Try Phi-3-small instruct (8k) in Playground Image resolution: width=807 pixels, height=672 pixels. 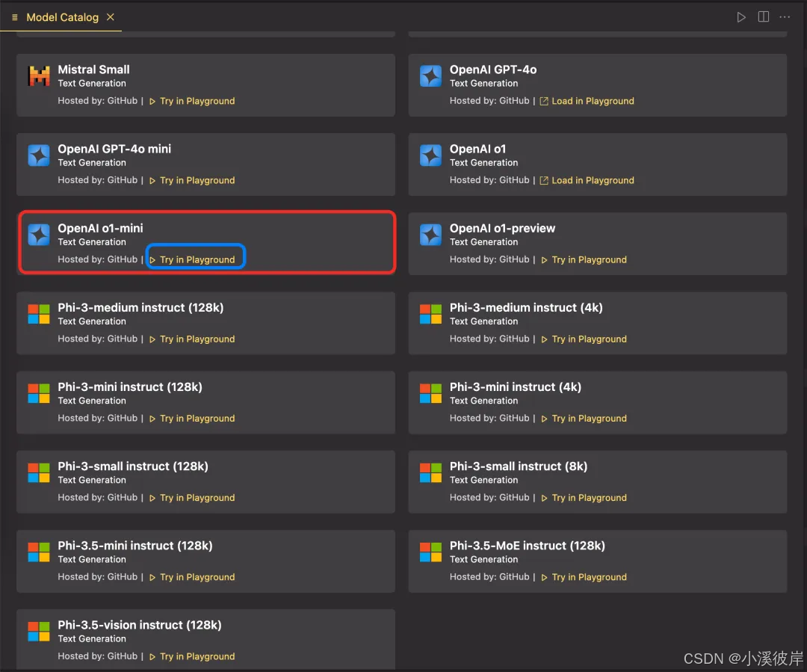[x=584, y=497]
